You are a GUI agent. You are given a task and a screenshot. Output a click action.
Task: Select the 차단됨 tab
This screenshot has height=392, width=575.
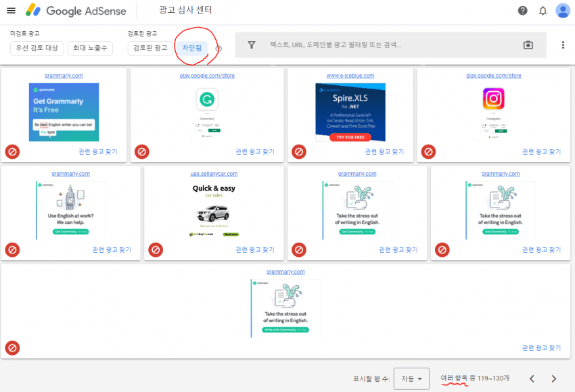click(192, 49)
